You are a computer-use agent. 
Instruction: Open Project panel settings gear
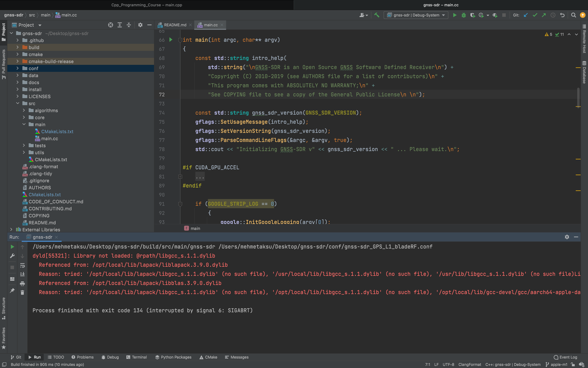pyautogui.click(x=140, y=25)
